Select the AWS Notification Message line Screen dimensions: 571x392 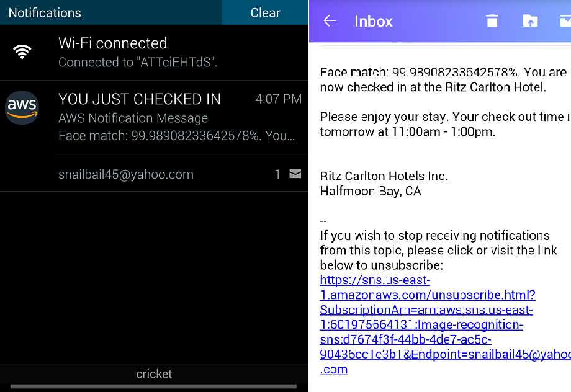pyautogui.click(x=133, y=118)
